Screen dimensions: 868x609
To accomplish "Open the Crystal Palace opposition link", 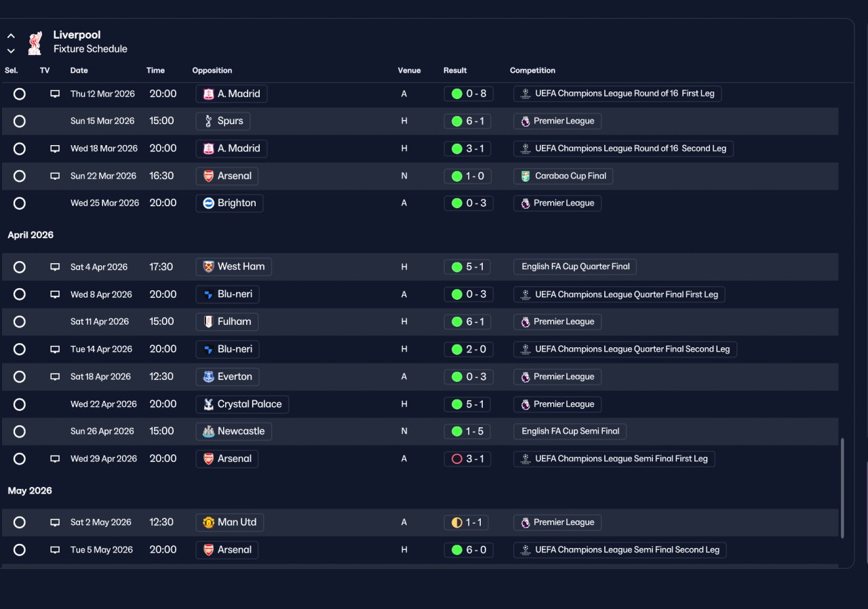I will (243, 404).
